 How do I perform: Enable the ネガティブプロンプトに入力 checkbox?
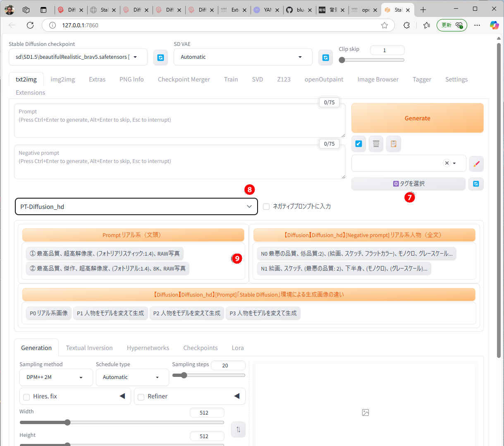click(266, 206)
